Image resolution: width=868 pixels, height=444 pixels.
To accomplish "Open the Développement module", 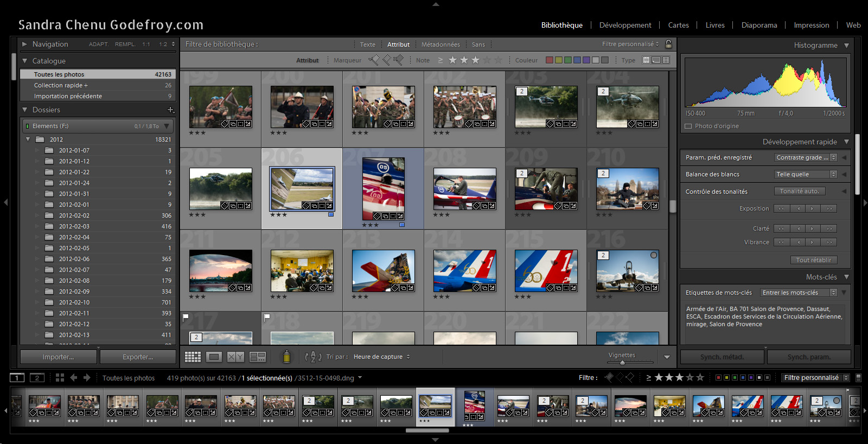I will pos(625,25).
